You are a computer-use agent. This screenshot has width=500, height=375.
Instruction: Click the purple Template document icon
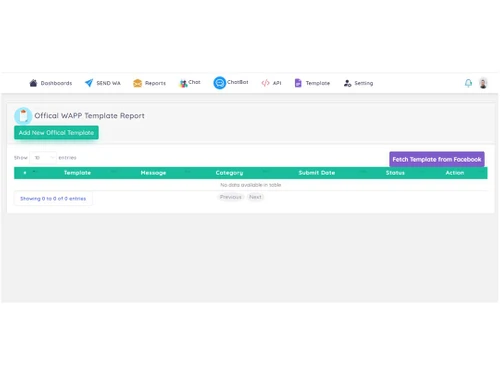[298, 83]
